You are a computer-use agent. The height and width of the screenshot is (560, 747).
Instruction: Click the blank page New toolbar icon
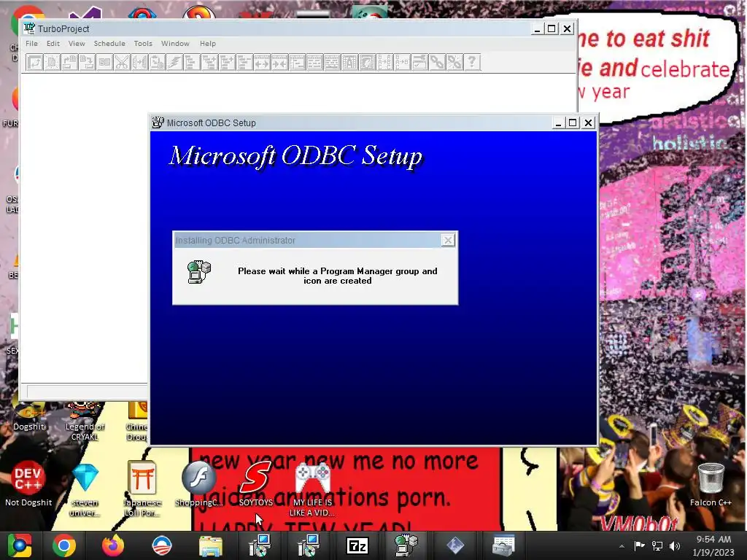pos(52,63)
